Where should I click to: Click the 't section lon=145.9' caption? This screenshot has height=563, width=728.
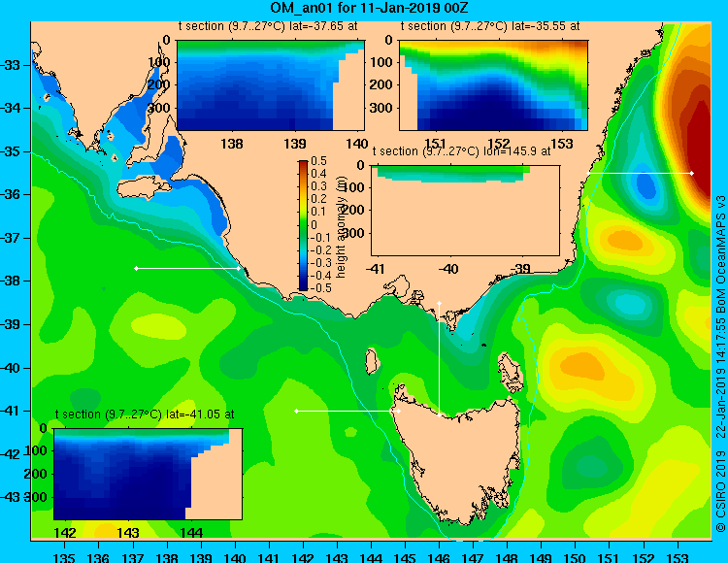461,151
